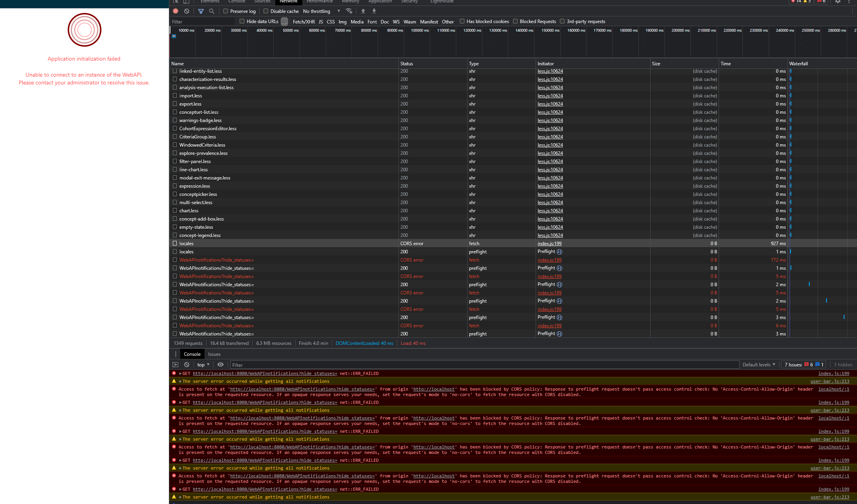Create live expression with eye icon
The height and width of the screenshot is (504, 857).
(x=221, y=365)
